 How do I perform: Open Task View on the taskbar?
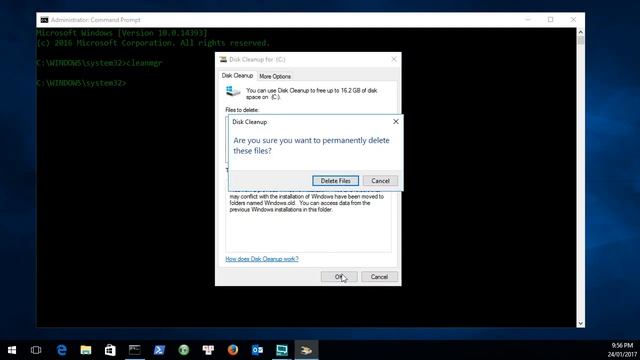click(36, 350)
